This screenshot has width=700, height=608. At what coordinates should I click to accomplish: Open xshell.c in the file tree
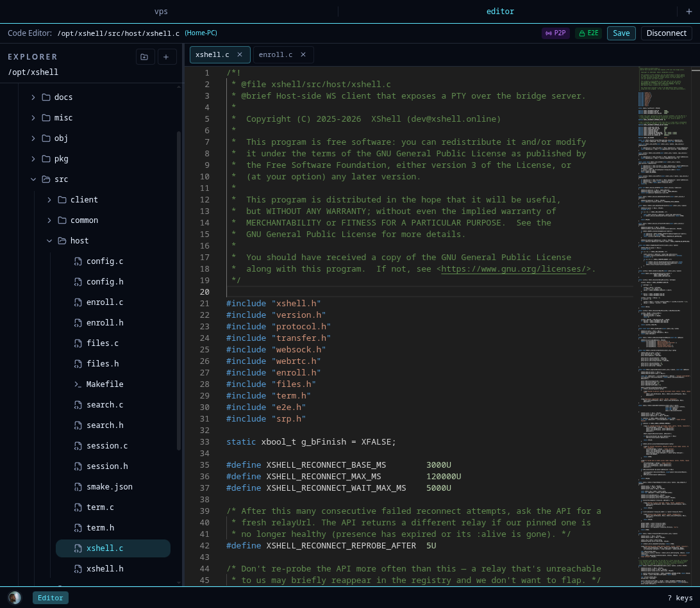[113, 548]
